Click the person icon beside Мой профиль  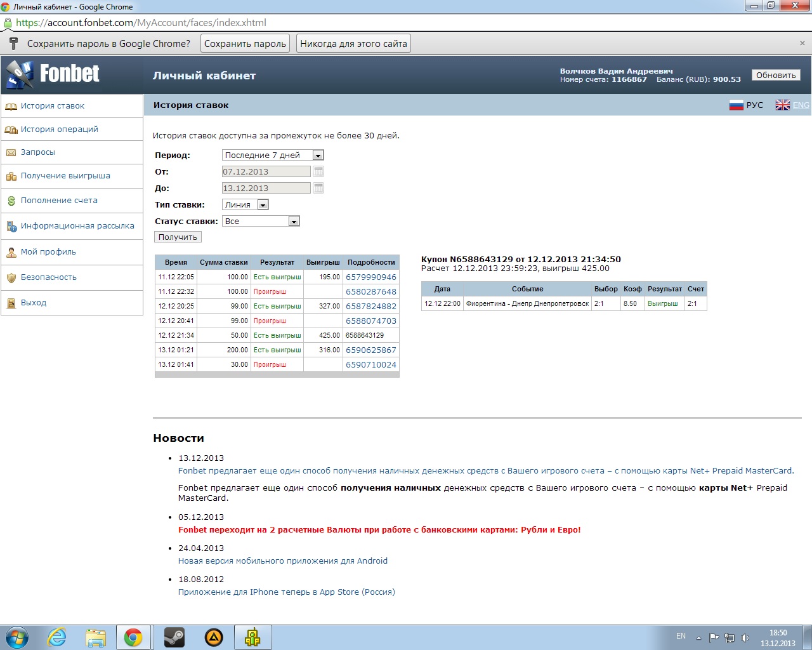click(x=11, y=252)
